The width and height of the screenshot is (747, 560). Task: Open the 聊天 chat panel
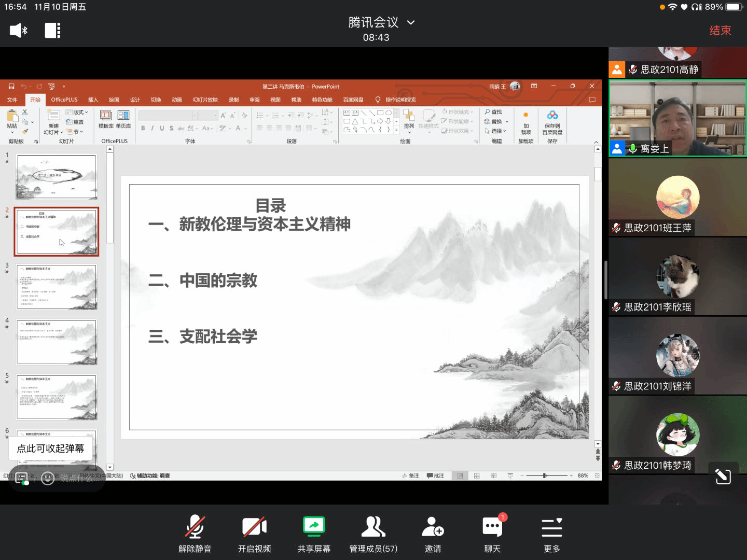click(492, 534)
